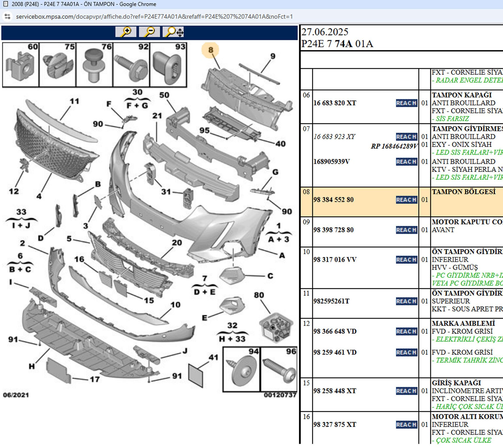Click callout number 17 on the diagram
503x448 pixels.
point(95,379)
